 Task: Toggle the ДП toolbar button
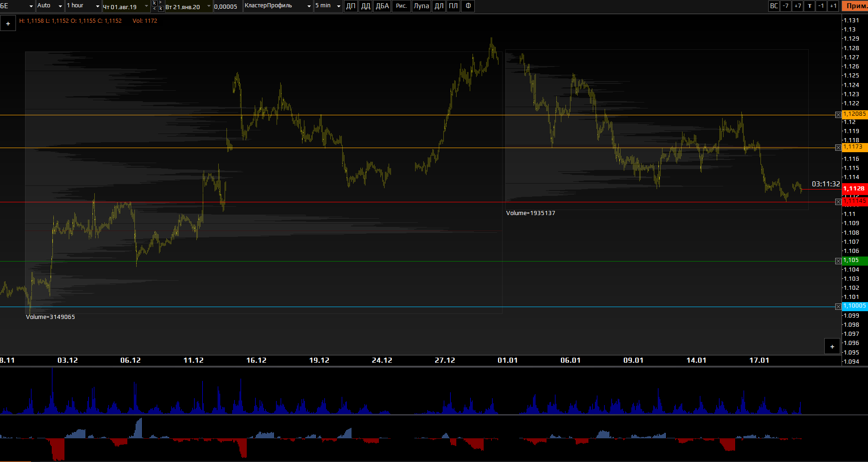tap(351, 6)
